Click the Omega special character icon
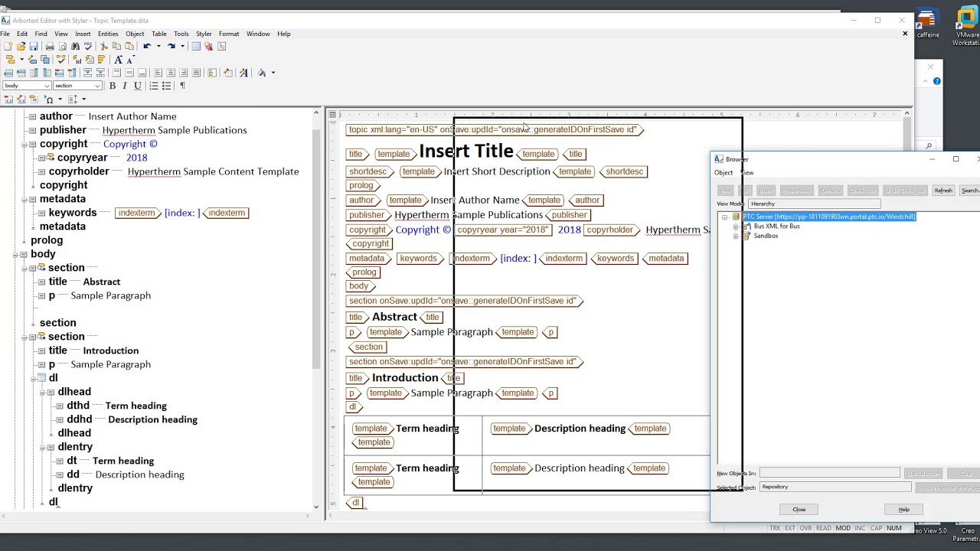Image resolution: width=980 pixels, height=551 pixels. point(49,99)
